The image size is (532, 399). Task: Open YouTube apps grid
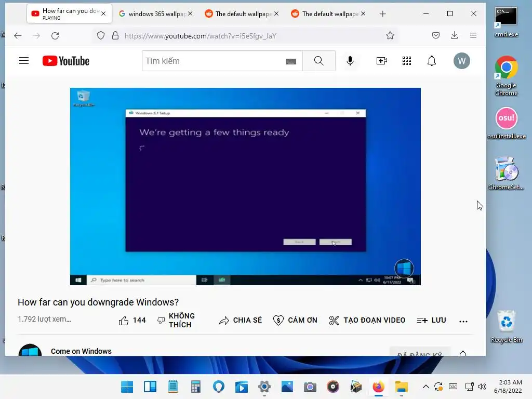pos(407,61)
